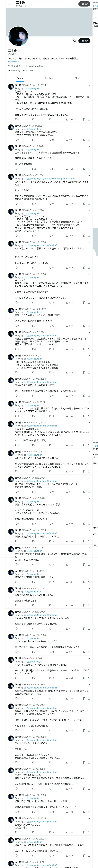Switch to the Replies tab
The height and width of the screenshot is (868, 98).
[49, 78]
